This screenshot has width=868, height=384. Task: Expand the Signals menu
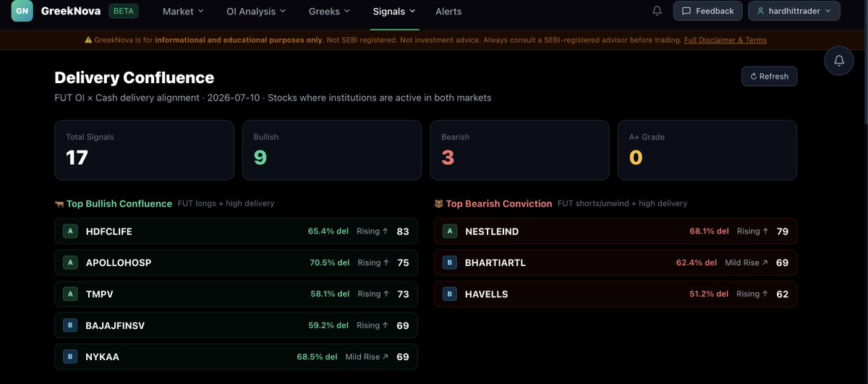tap(394, 11)
